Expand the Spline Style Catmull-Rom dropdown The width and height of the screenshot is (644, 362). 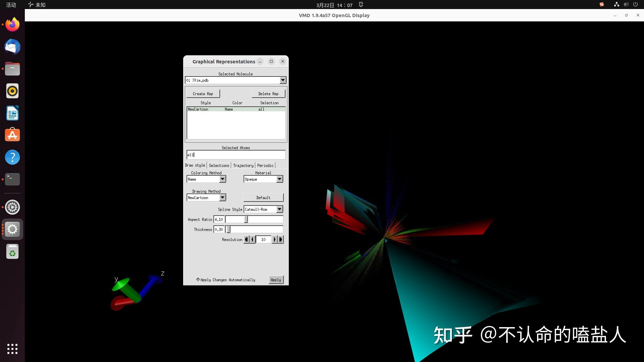click(279, 209)
